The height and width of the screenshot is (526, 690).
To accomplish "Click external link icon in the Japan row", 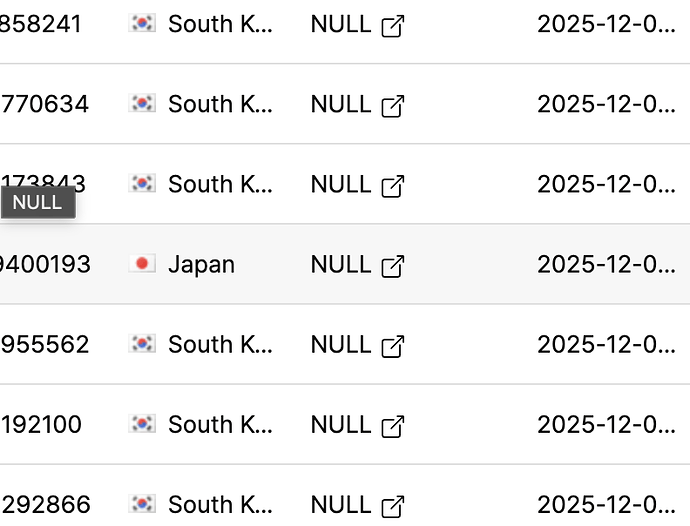I will [x=394, y=266].
